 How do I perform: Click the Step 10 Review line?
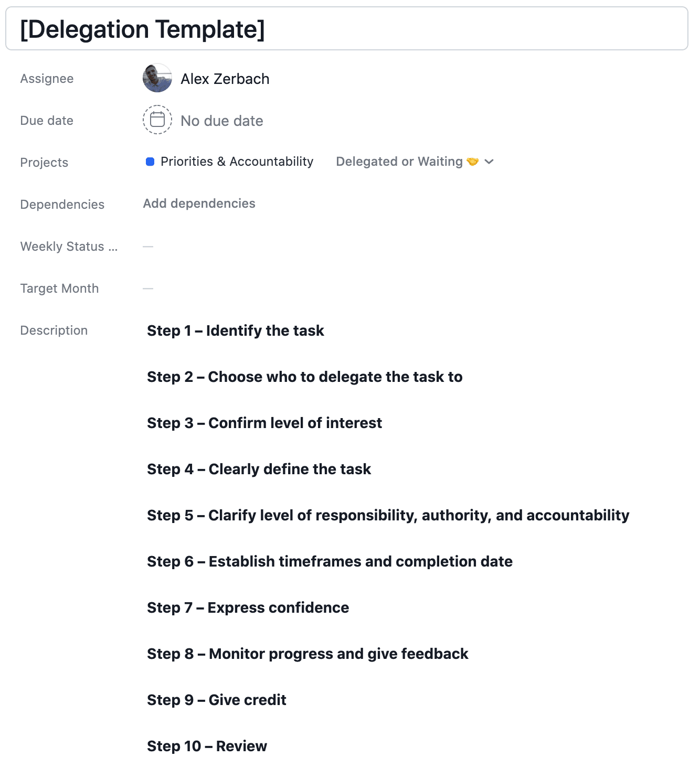[x=207, y=746]
